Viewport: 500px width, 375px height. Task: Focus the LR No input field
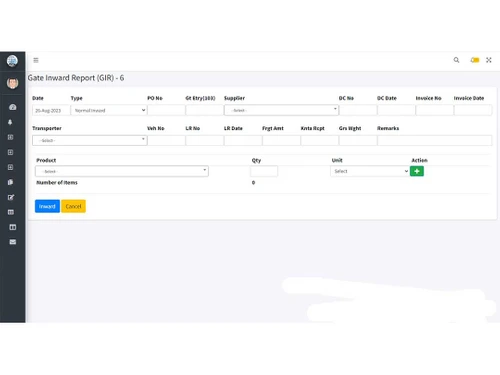tap(205, 140)
